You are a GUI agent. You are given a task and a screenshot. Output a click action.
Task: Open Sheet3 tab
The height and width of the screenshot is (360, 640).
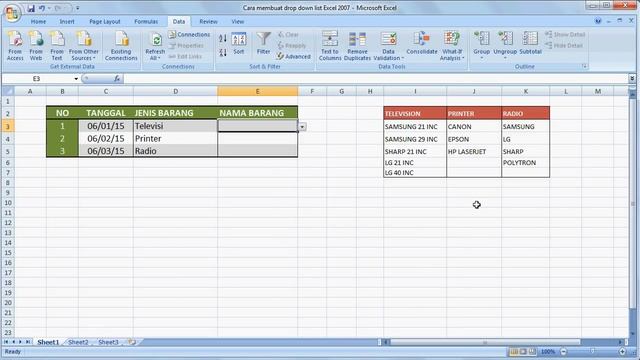pos(108,342)
